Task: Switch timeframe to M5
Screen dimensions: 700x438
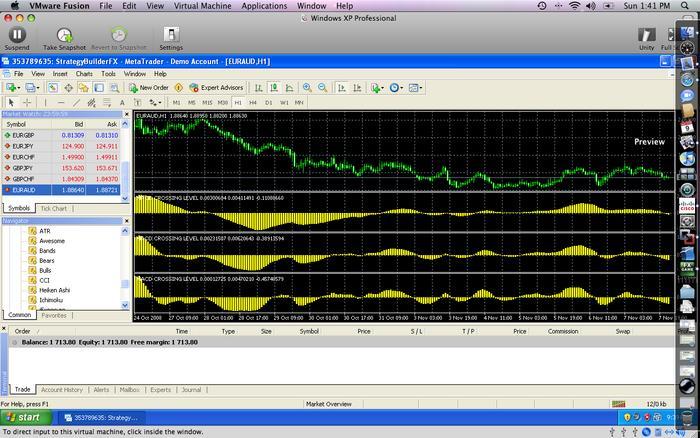Action: tap(192, 103)
